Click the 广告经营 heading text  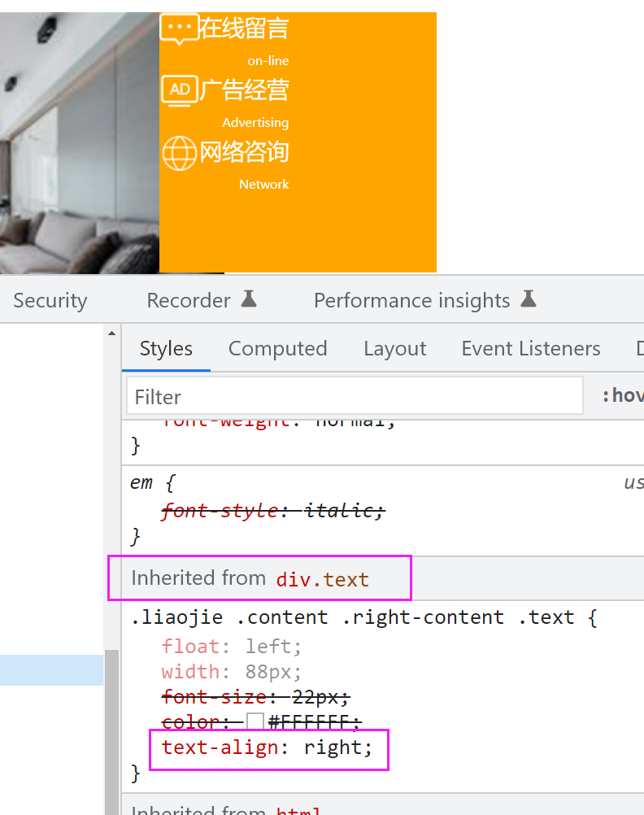tap(244, 90)
